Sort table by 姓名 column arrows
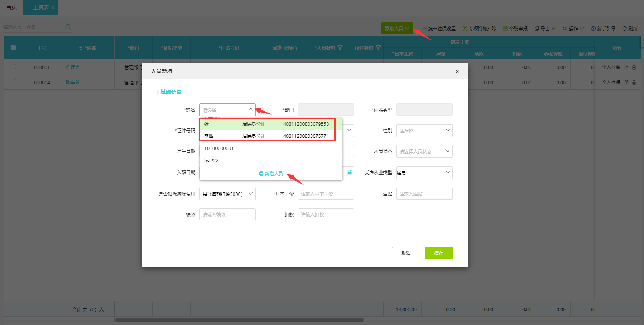The width and height of the screenshot is (644, 325). point(81,48)
